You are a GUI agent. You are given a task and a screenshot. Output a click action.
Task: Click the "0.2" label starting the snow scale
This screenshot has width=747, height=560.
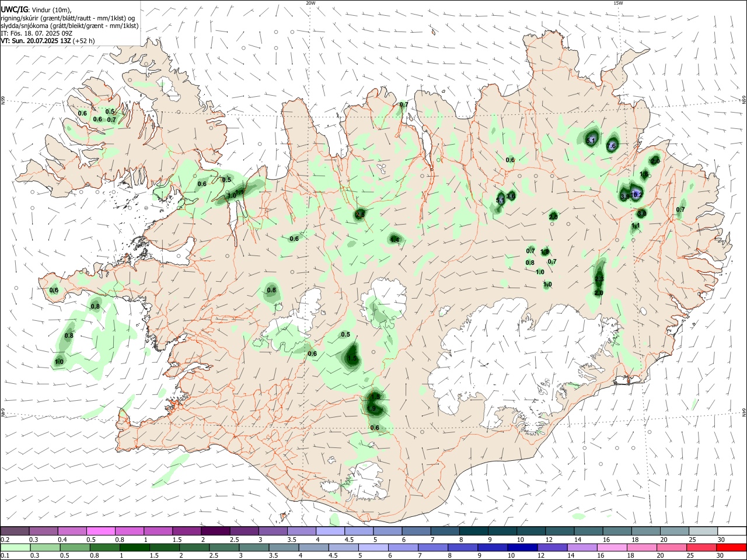[x=5, y=540]
